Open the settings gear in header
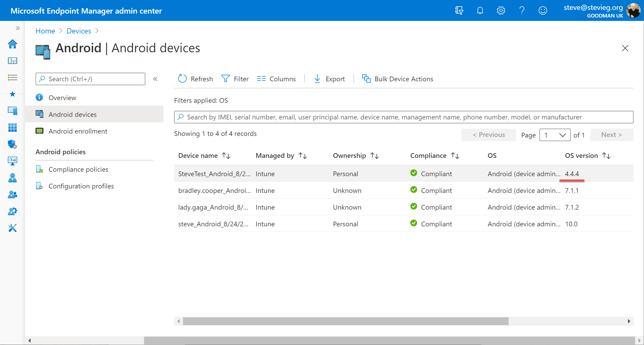Viewport: 644px width, 345px height. point(501,10)
